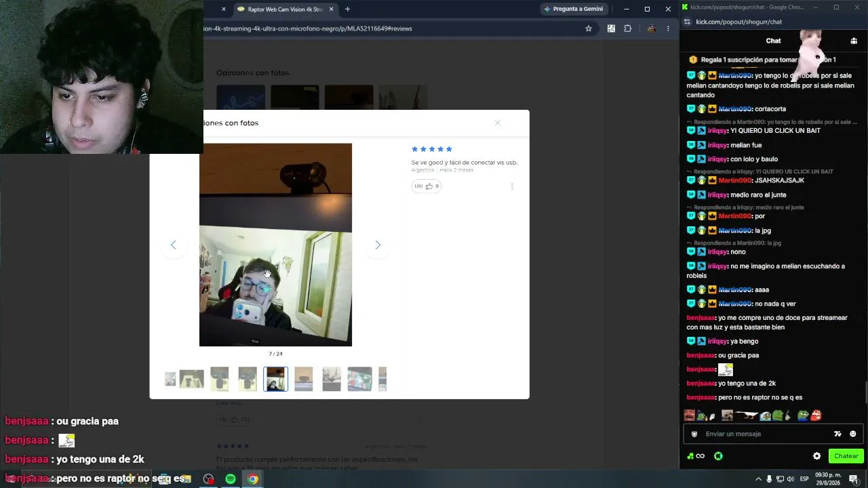Screen dimensions: 868x488
Task: Open Chrome from the taskbar
Action: pyautogui.click(x=252, y=479)
